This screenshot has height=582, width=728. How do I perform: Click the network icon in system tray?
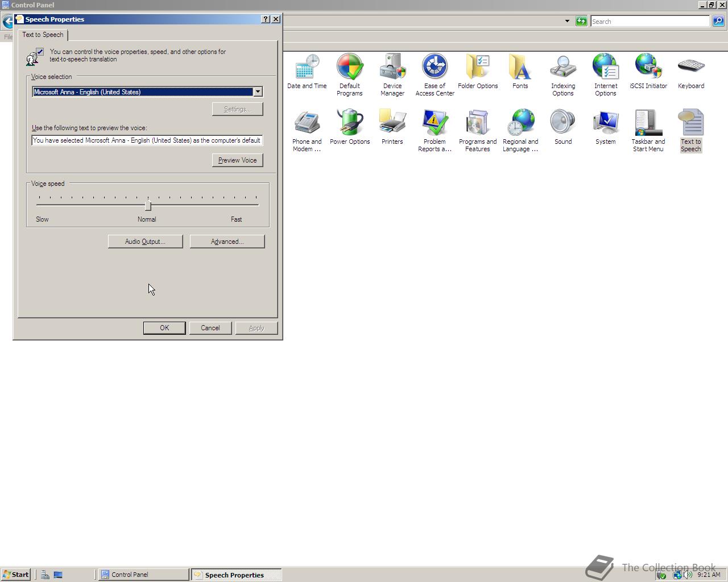[x=677, y=575]
